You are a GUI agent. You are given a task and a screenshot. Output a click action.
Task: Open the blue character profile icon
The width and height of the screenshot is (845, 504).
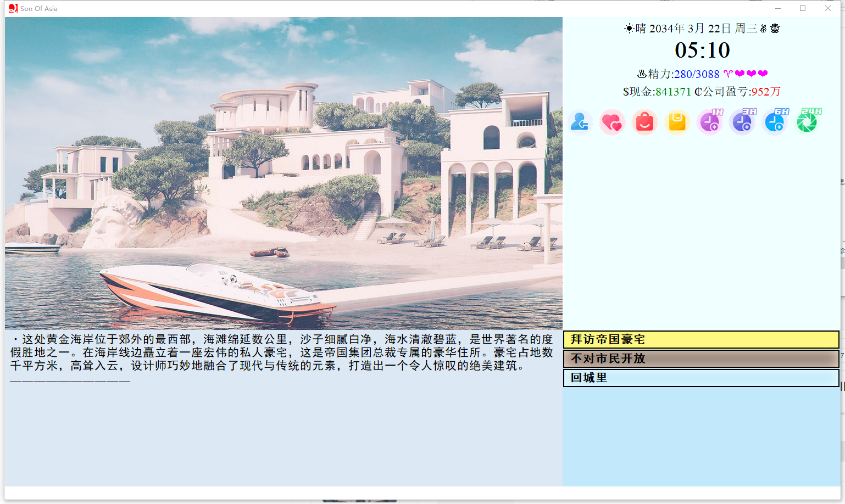coord(580,122)
